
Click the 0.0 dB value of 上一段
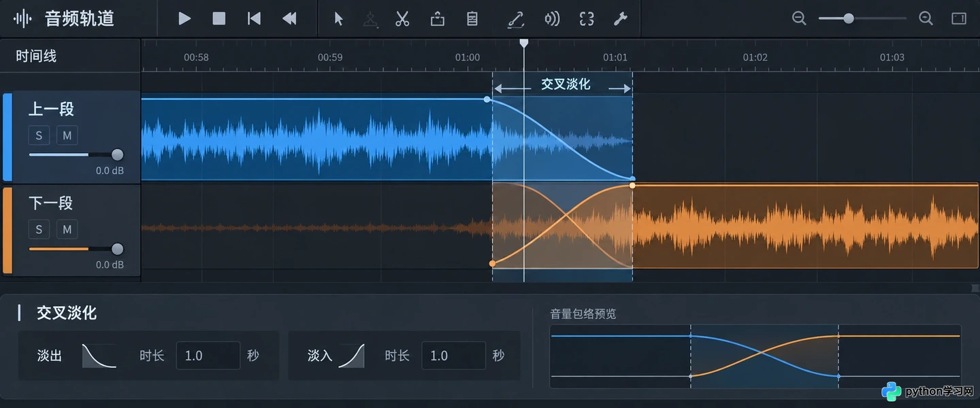point(110,171)
